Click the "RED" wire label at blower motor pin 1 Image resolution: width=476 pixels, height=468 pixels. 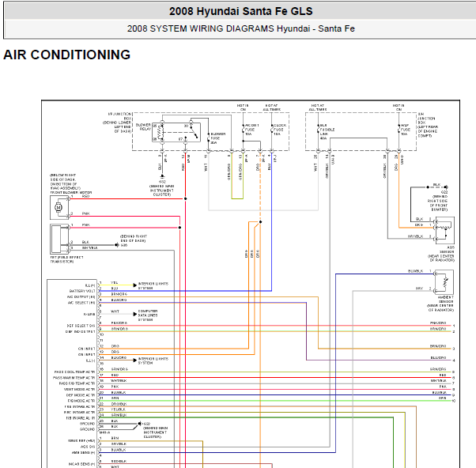(x=86, y=196)
